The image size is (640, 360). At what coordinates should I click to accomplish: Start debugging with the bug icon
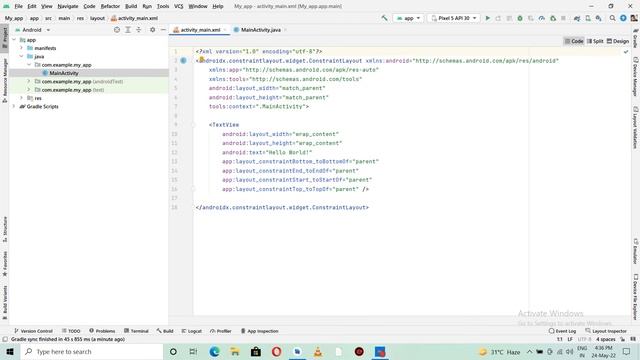coord(520,18)
